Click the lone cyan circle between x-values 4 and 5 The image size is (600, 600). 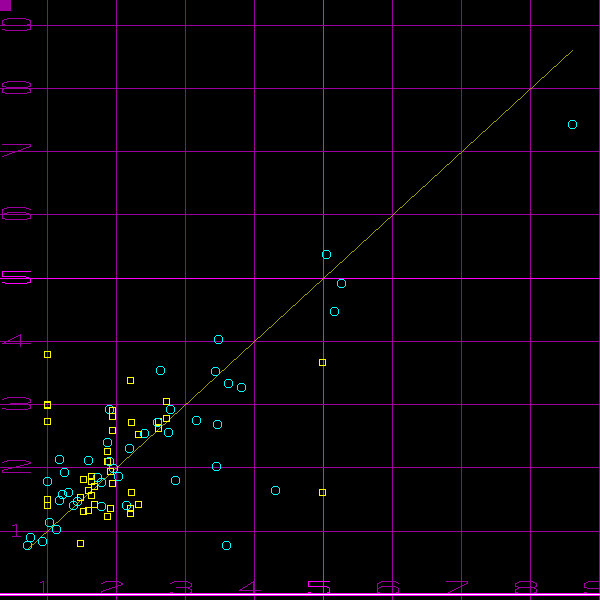point(275,490)
